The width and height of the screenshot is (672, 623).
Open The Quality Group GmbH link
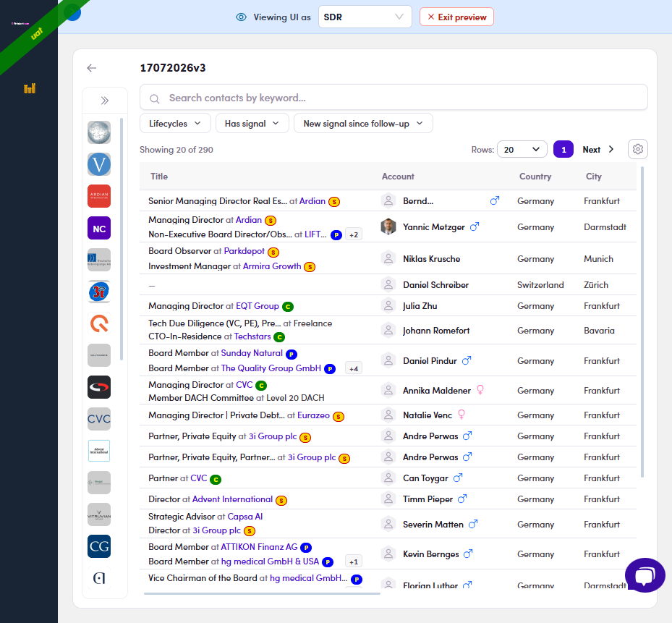click(x=271, y=368)
